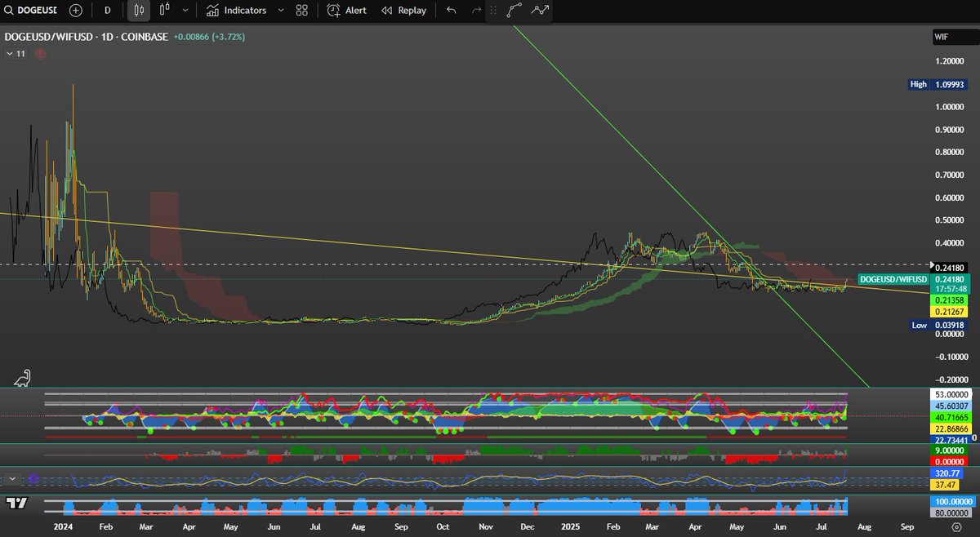Click the 2024 label on time axis
Image resolution: width=980 pixels, height=537 pixels.
64,529
